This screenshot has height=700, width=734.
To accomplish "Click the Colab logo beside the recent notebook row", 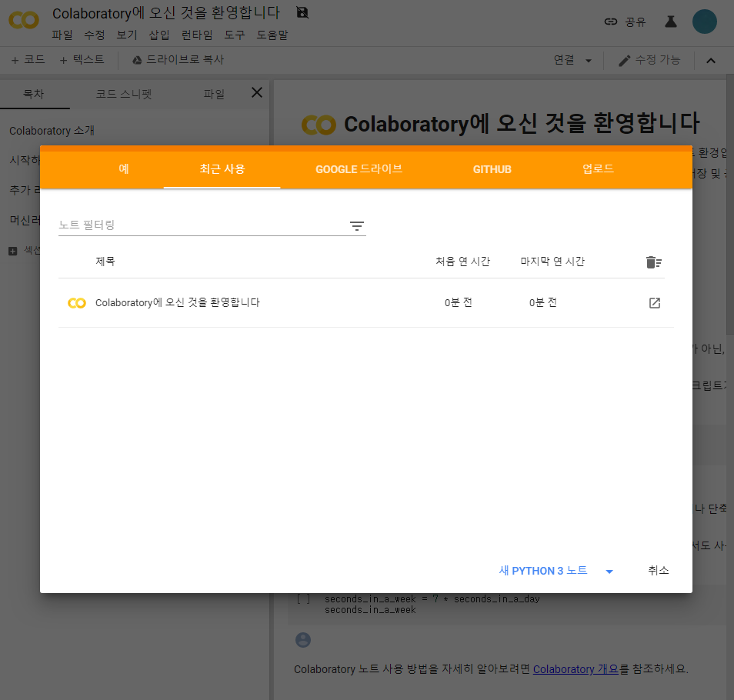I will 77,303.
